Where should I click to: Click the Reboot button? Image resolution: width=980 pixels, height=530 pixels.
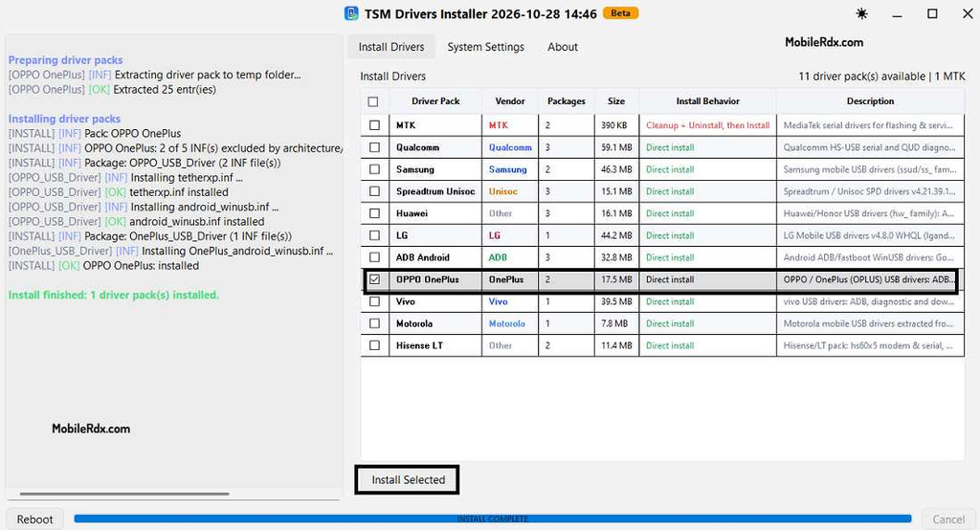pos(34,519)
